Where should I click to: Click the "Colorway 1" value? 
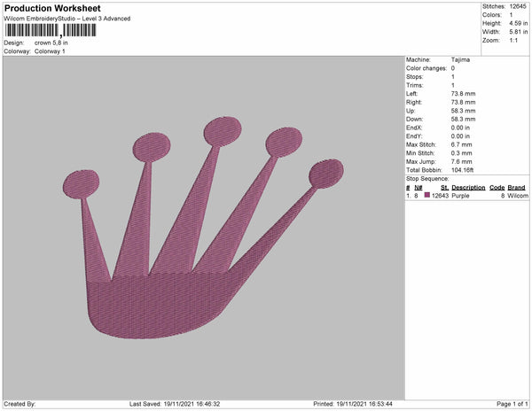point(50,51)
